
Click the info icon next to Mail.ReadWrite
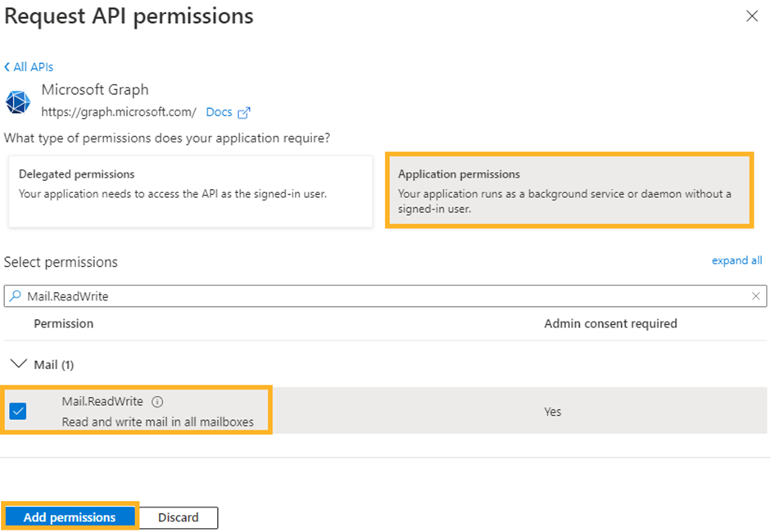[x=158, y=402]
